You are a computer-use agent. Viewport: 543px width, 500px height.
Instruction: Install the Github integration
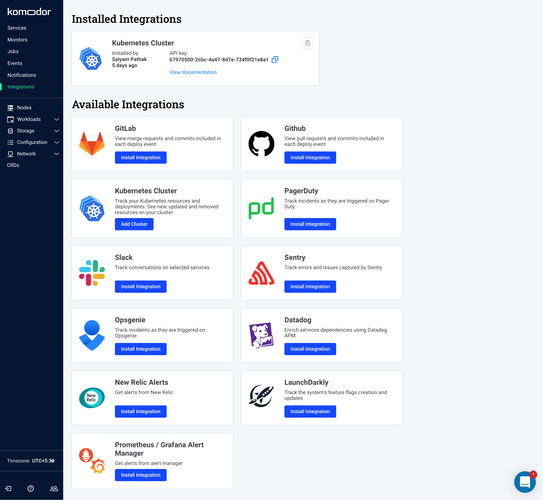[310, 158]
